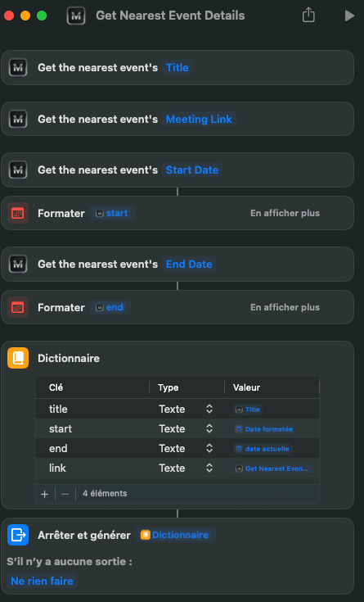Click the Dictionnaire variable in Arrêter et générer
The image size is (364, 602).
175,535
